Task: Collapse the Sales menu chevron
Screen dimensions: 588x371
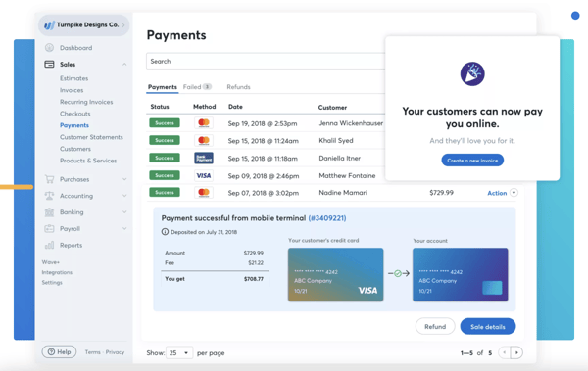Action: 124,65
